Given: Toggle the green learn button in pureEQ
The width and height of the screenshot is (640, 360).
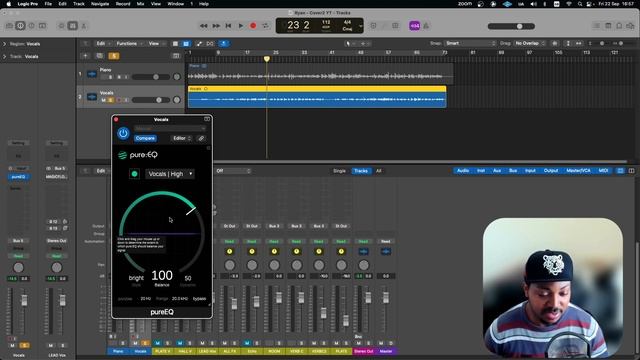Looking at the screenshot, I should click(134, 174).
